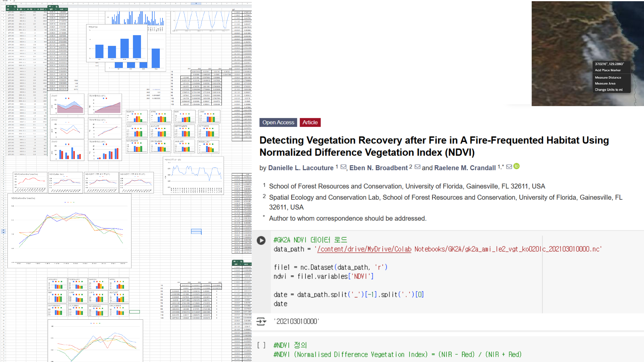The width and height of the screenshot is (644, 362).
Task: Choose Measure Distance from context menu
Action: (608, 77)
